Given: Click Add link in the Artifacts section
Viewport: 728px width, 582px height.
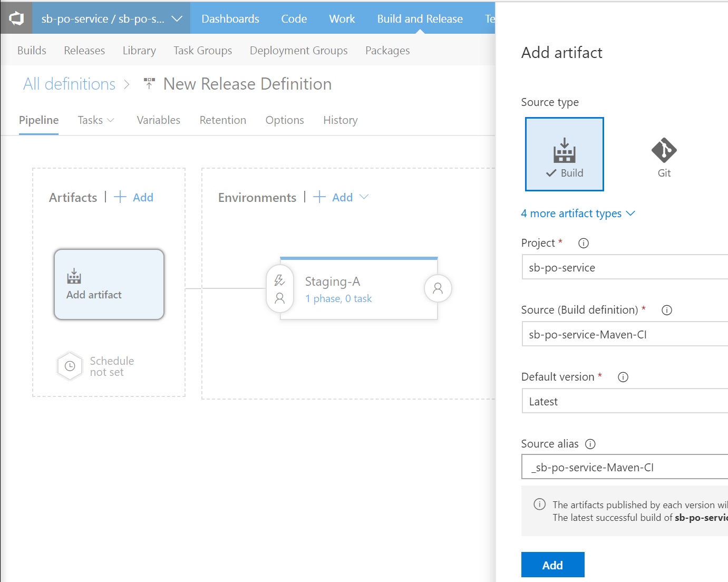Looking at the screenshot, I should tap(143, 197).
